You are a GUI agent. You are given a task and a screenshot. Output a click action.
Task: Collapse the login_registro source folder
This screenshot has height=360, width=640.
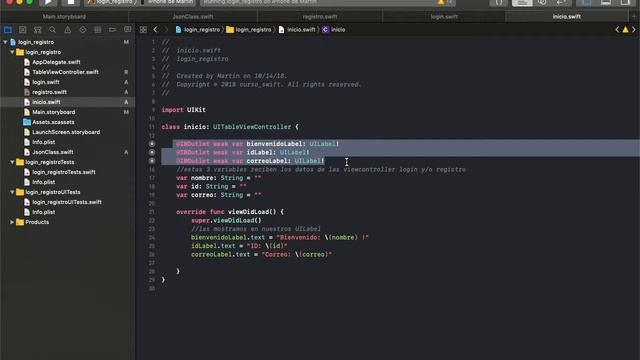(12, 52)
